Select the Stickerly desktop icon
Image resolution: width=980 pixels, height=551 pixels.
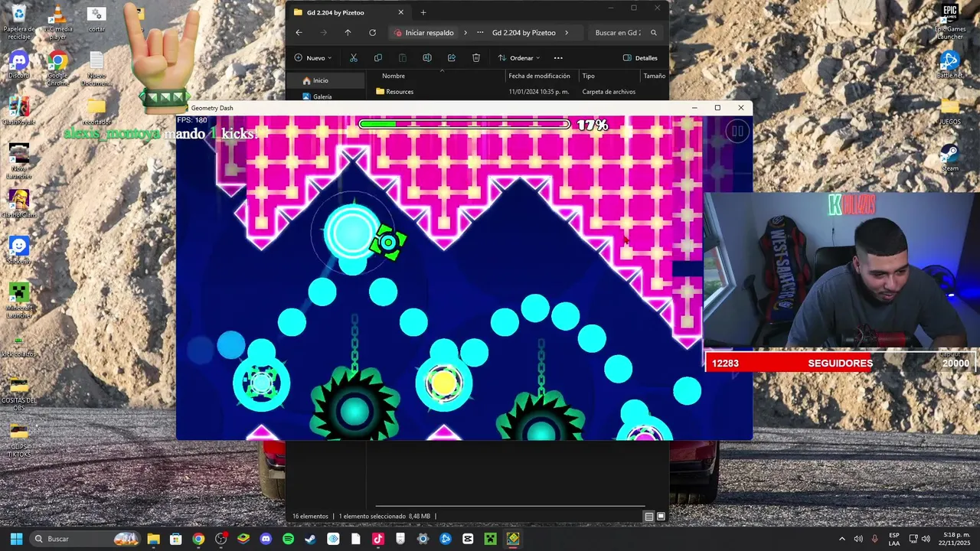click(x=18, y=250)
